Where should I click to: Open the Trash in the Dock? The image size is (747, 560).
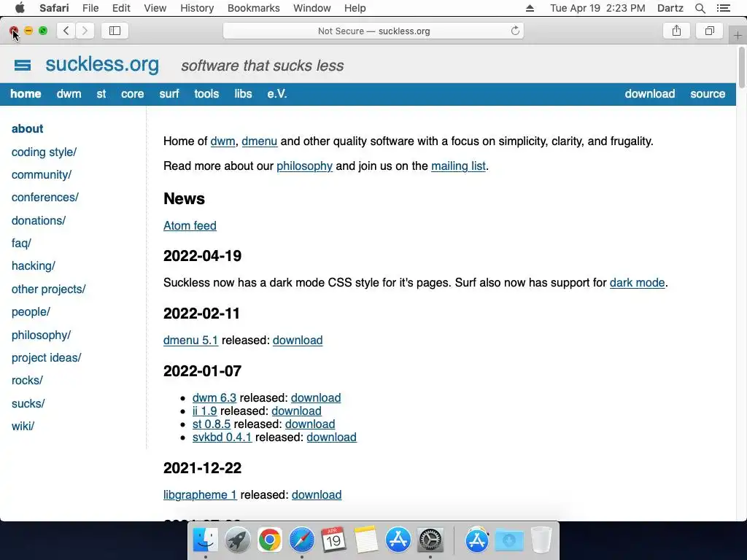click(x=541, y=540)
